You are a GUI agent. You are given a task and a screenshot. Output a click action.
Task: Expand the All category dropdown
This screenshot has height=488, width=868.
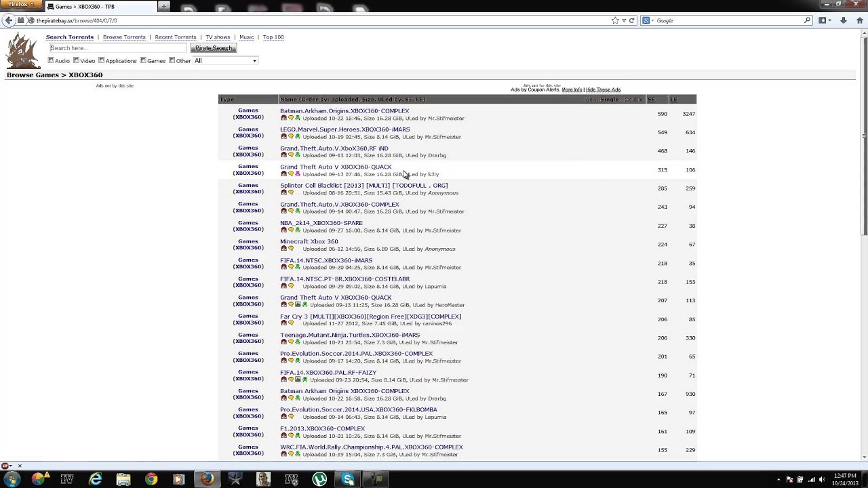pyautogui.click(x=225, y=61)
